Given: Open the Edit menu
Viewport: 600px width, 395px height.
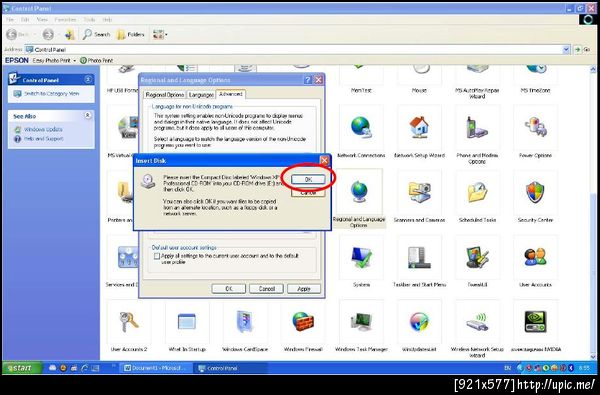Looking at the screenshot, I should [25, 19].
